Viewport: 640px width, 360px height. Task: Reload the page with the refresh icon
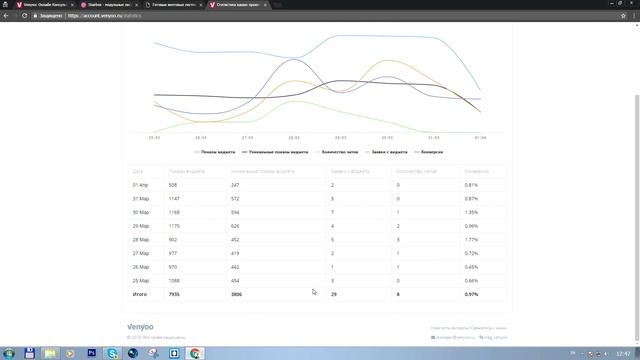click(24, 16)
